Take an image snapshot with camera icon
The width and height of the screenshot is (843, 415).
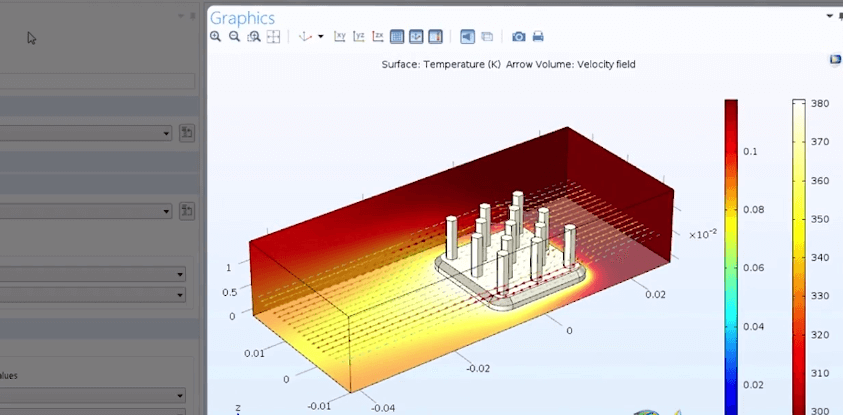tap(518, 37)
